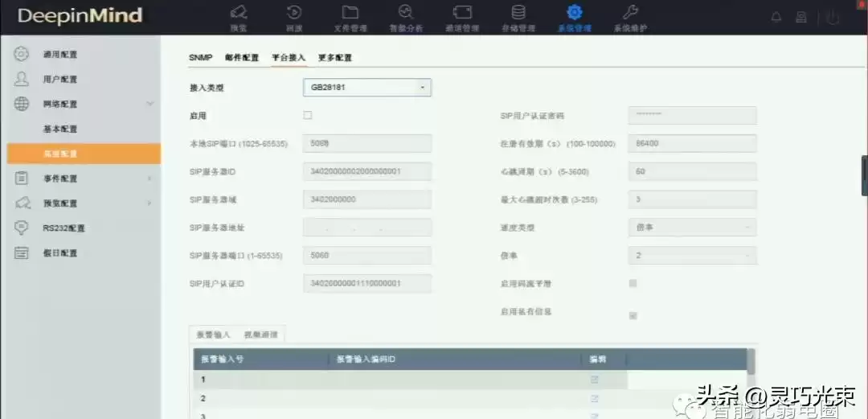Click the SIP服务器地址 IP field
This screenshot has height=419, width=868.
(367, 228)
